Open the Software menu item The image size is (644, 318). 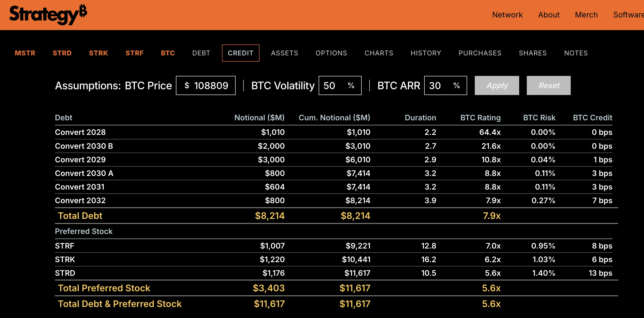[628, 15]
